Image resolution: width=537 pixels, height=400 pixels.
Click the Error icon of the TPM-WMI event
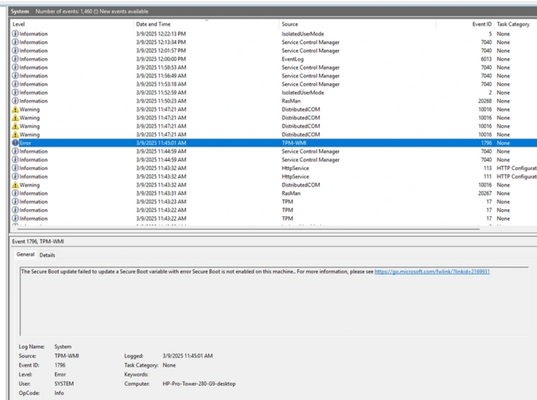pos(15,142)
